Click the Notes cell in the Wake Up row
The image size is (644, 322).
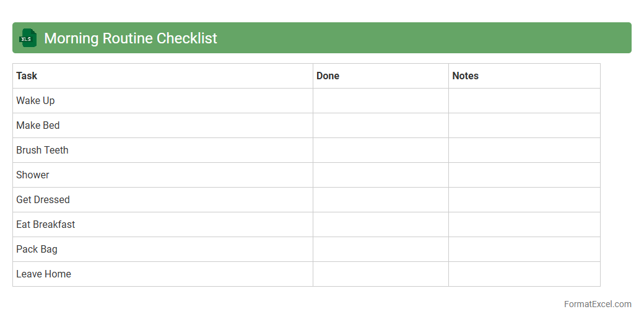[x=524, y=101]
